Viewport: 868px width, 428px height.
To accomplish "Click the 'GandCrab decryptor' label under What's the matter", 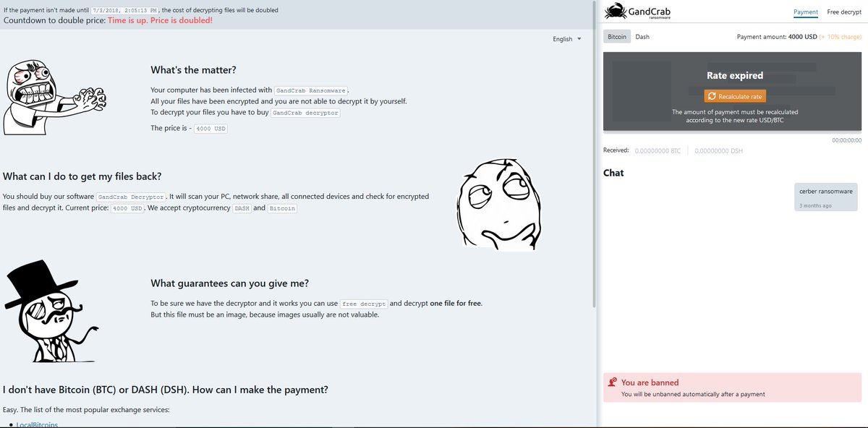I will point(306,113).
